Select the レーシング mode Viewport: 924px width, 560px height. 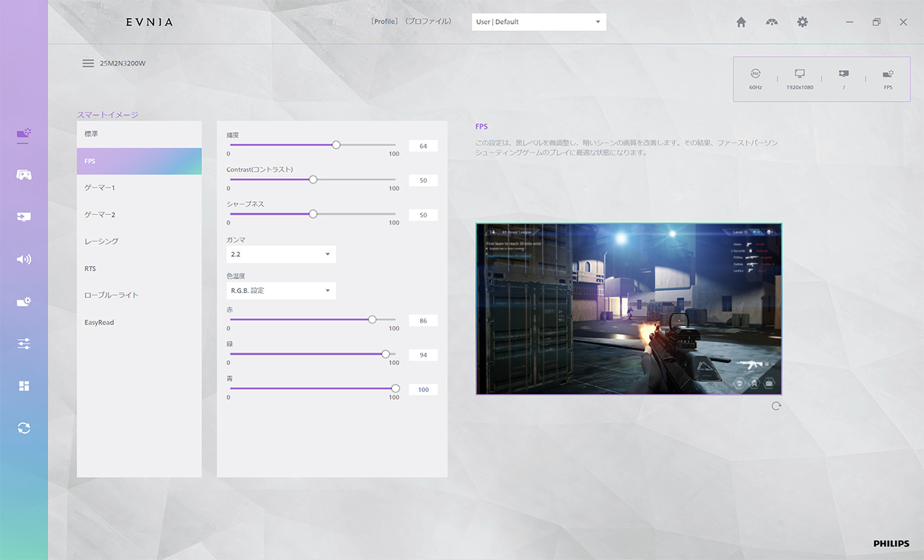139,242
